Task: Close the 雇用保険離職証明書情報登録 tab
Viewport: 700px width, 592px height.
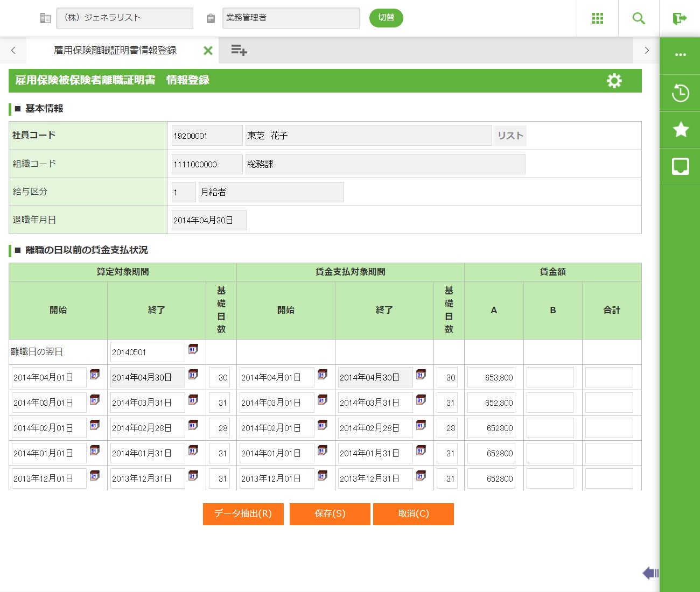Action: click(208, 51)
